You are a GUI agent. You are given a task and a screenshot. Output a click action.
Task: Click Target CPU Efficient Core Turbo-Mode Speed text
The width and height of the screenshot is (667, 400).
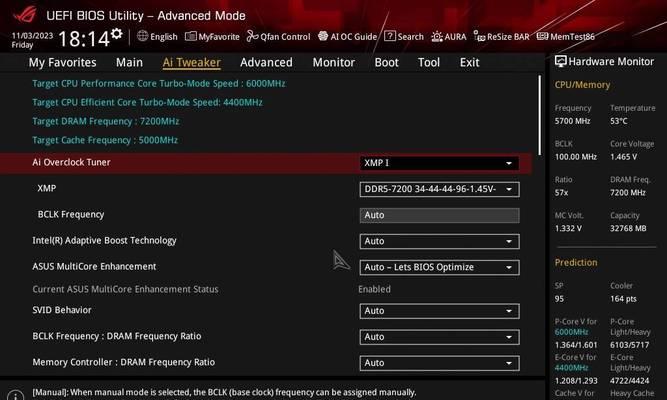pos(148,102)
